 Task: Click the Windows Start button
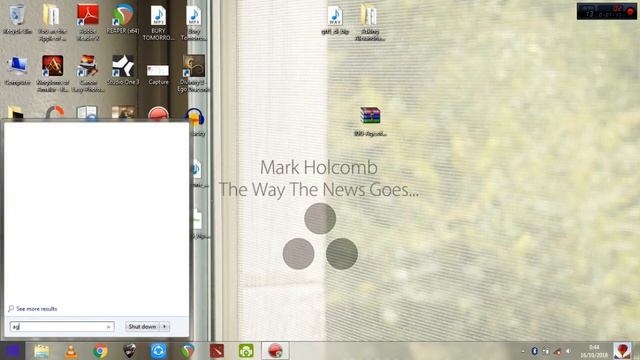(x=12, y=351)
